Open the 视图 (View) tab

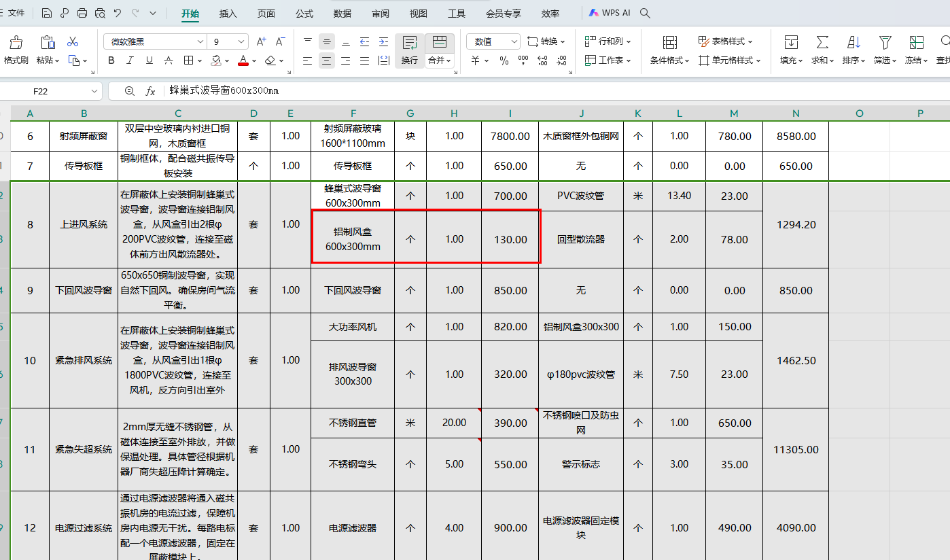419,14
